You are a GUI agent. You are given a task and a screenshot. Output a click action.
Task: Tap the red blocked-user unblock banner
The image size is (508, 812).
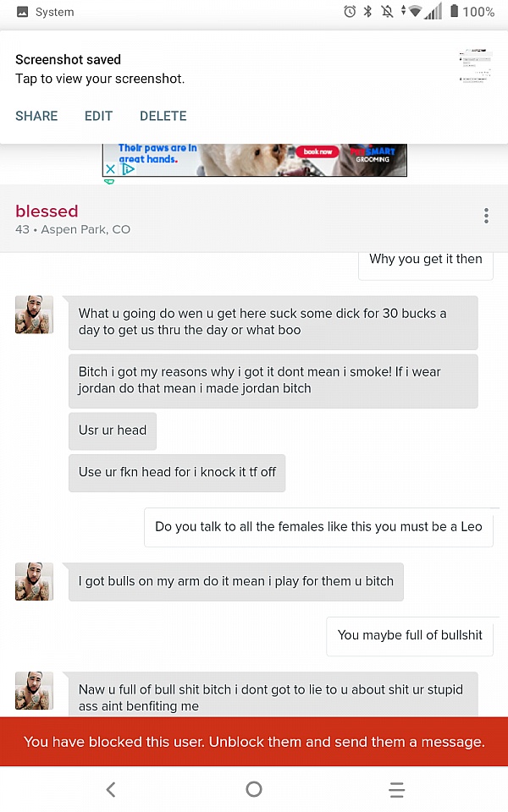pyautogui.click(x=254, y=742)
